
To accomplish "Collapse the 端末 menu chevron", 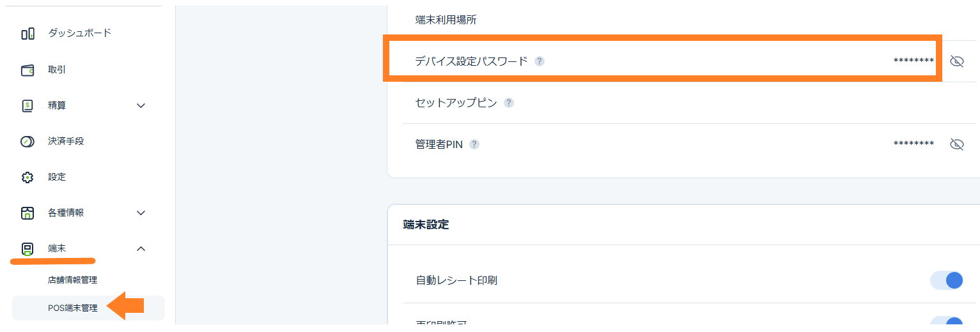I will pos(141,249).
